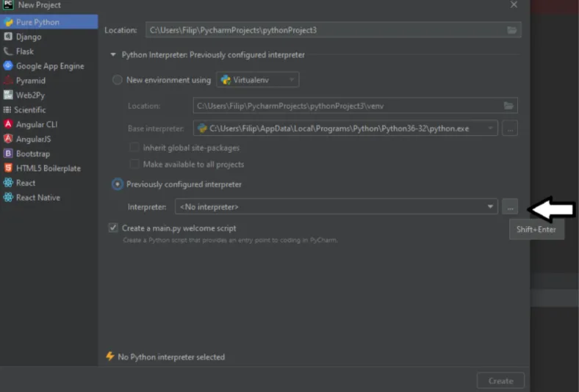Screen dimensions: 579x392
Task: Close the New Project dialog
Action: tap(514, 5)
